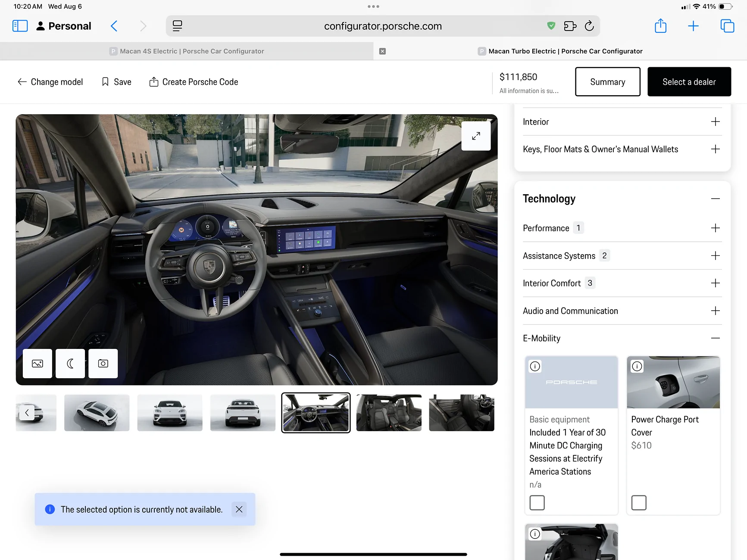Switch to the Macan 4S Electric tab
747x560 pixels.
tap(192, 51)
